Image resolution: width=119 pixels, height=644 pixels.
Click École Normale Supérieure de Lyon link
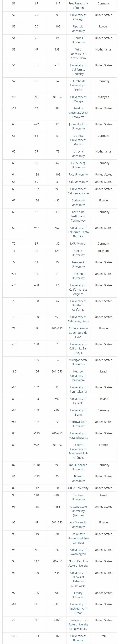(78, 332)
